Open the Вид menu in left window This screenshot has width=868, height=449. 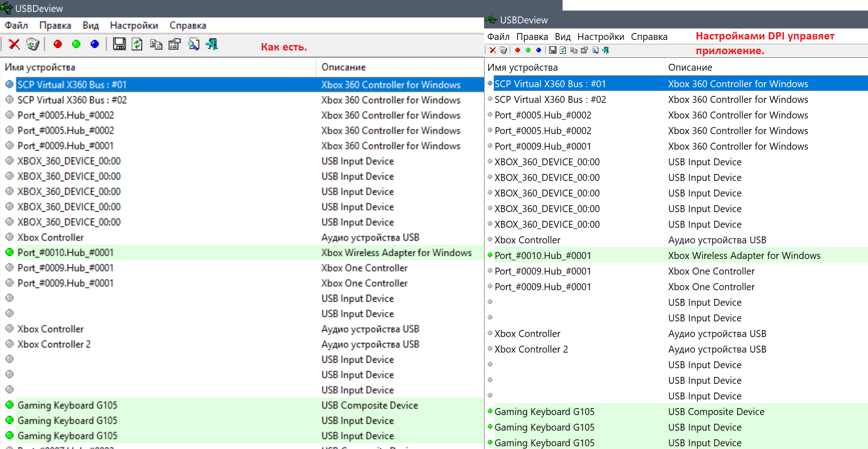[91, 25]
